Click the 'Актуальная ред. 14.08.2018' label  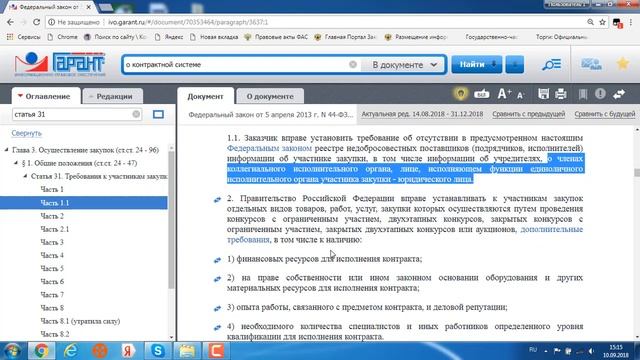422,114
